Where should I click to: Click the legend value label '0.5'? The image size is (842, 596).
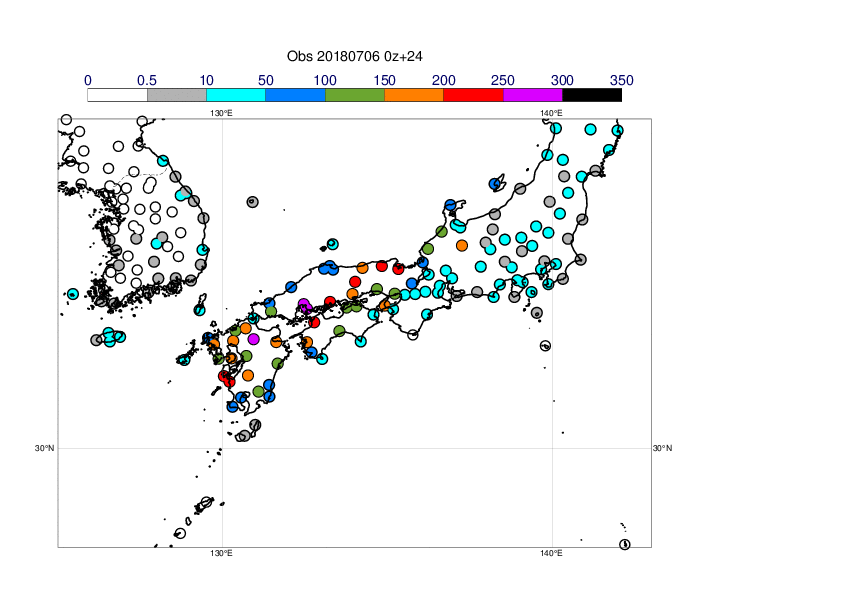tap(147, 81)
